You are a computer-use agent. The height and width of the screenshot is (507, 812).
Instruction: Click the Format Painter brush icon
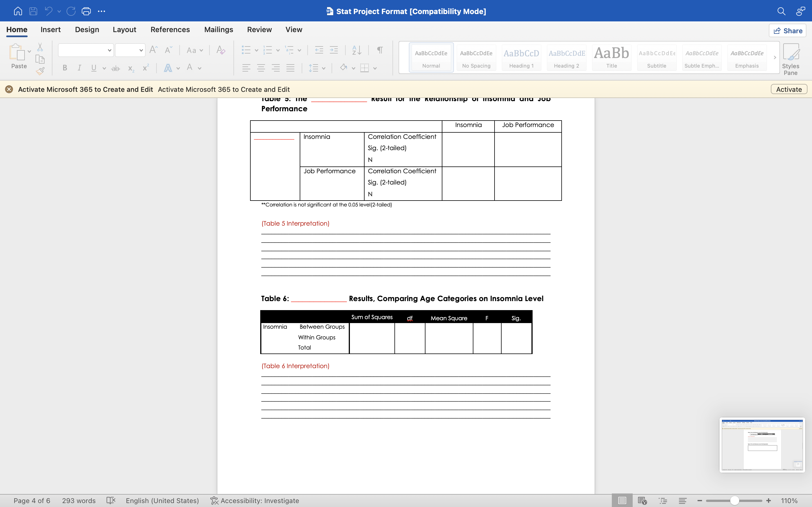pos(40,71)
